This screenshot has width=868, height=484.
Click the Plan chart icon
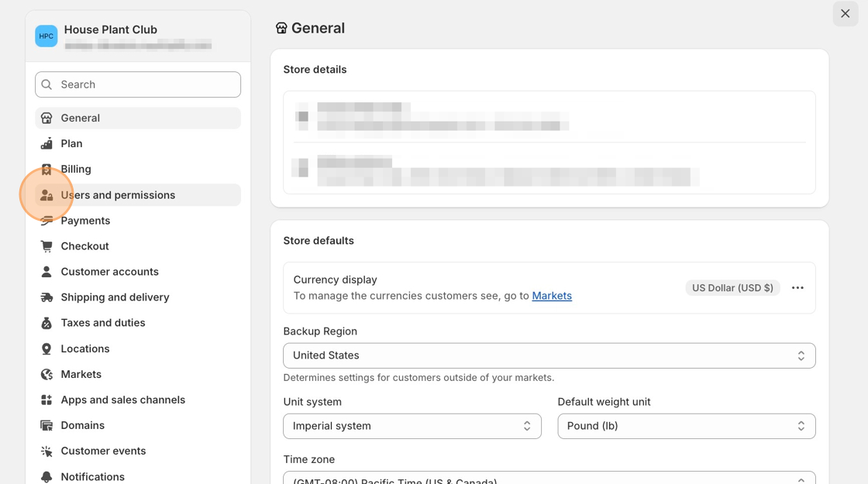[x=46, y=144]
